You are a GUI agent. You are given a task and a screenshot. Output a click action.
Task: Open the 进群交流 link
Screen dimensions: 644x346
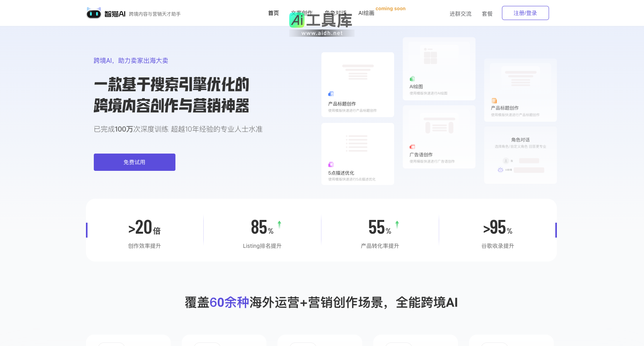tap(460, 14)
